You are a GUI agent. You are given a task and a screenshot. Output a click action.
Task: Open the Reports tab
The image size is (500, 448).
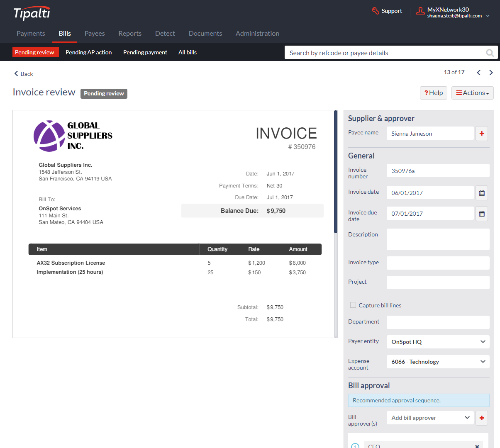click(x=130, y=34)
